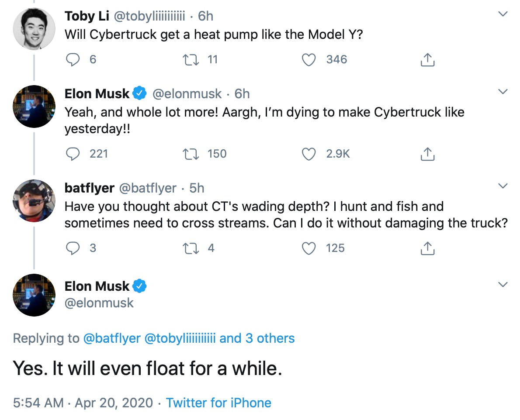Like batflyer's tweet with 125 likes

(309, 248)
